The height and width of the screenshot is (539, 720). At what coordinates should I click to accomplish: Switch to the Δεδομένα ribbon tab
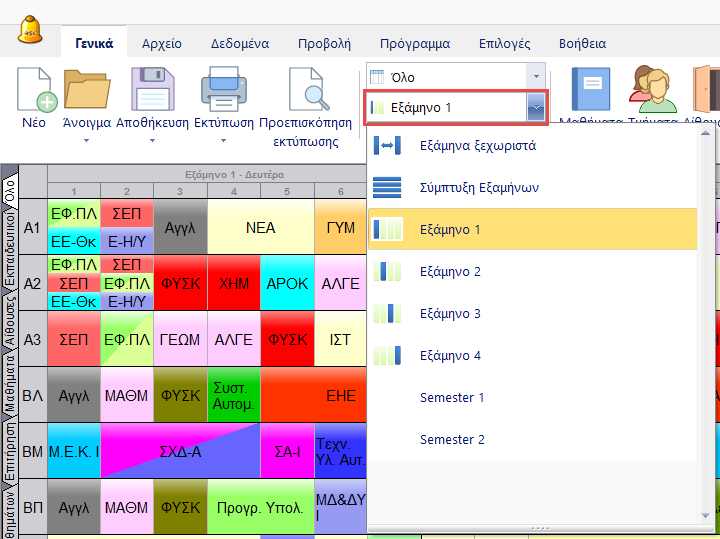pos(239,44)
